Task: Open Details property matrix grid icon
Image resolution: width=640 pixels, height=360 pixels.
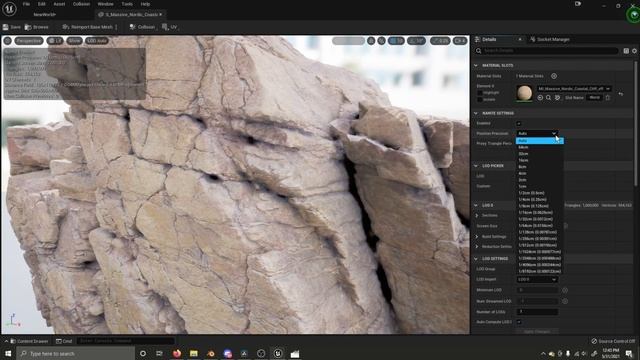Action: click(626, 51)
